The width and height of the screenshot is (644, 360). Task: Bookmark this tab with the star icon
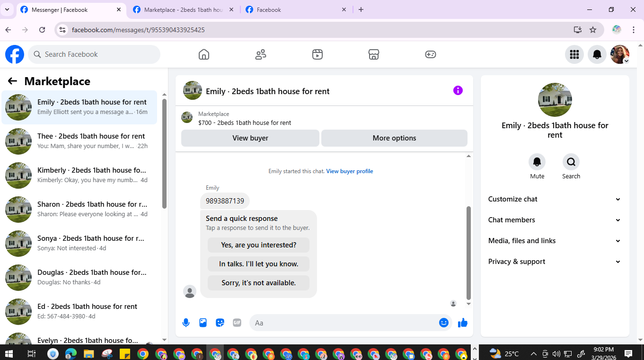pos(593,30)
